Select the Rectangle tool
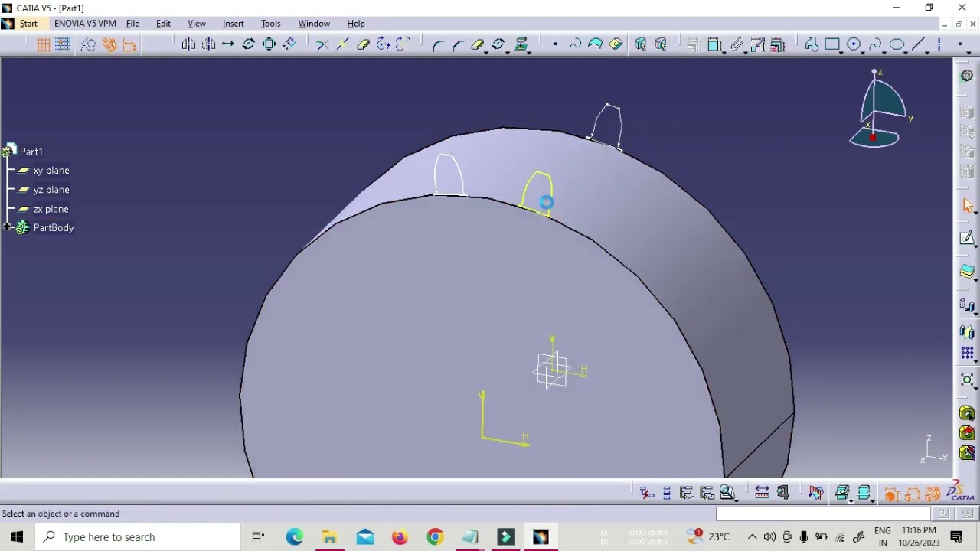The image size is (980, 551). click(832, 44)
